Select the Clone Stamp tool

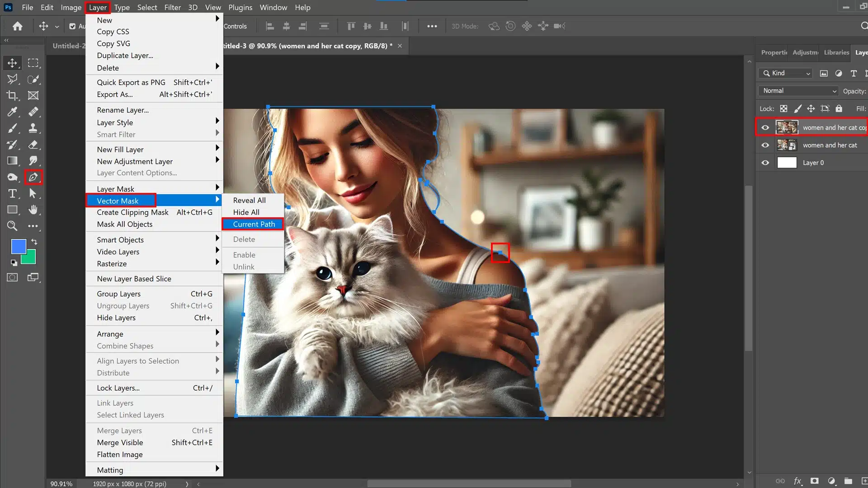(x=33, y=128)
